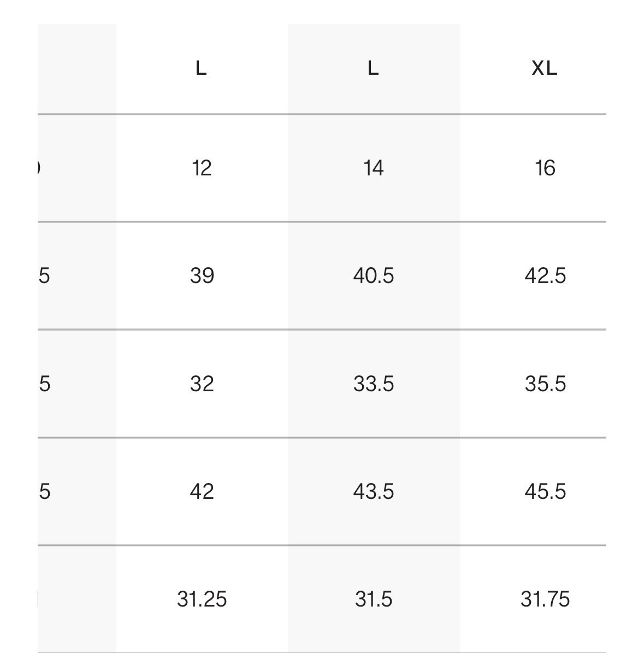Select the 33.5 value cell
644x653 pixels.
pyautogui.click(x=374, y=384)
